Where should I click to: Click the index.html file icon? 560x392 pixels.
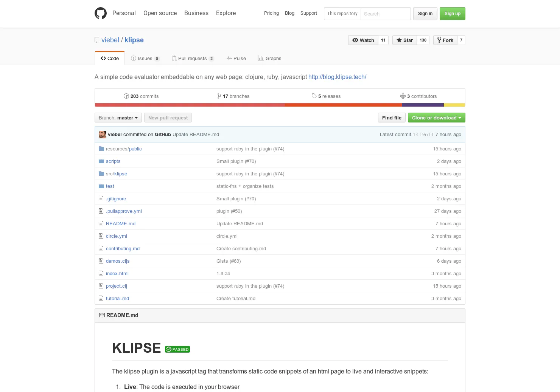coord(101,273)
